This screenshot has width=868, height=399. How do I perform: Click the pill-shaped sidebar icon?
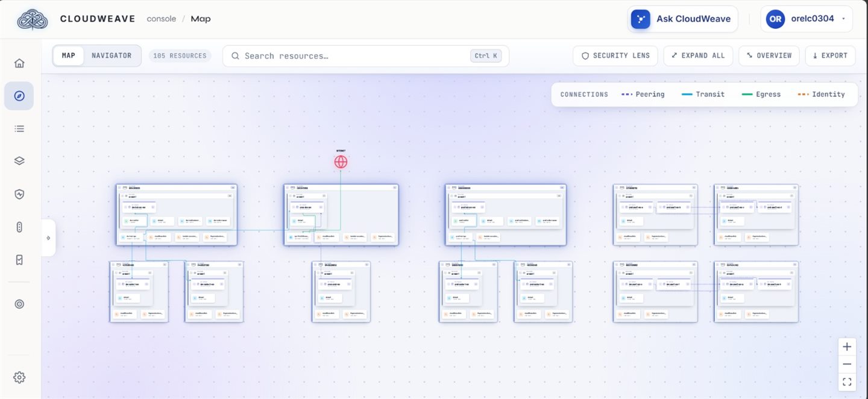click(x=19, y=227)
